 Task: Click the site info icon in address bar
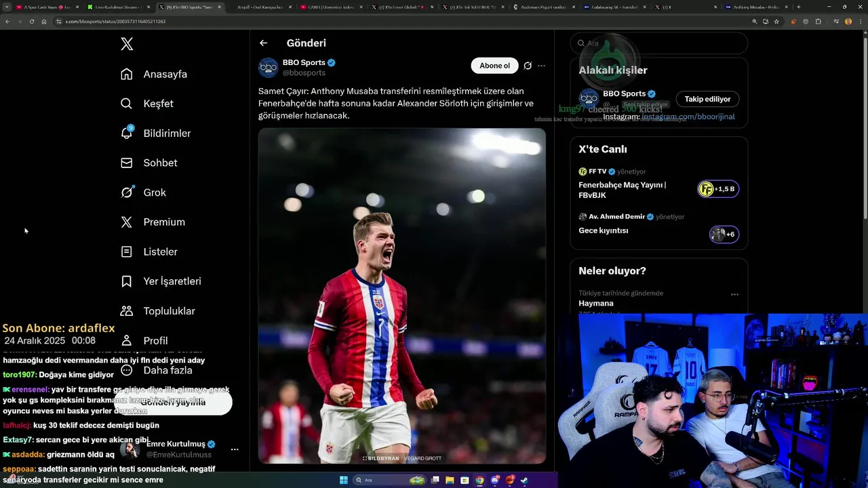(x=59, y=21)
